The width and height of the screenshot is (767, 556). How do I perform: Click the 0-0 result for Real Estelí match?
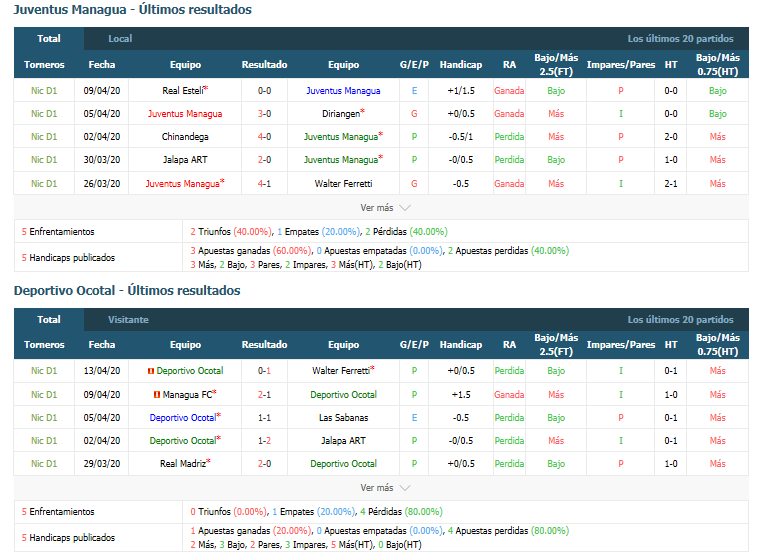(264, 90)
